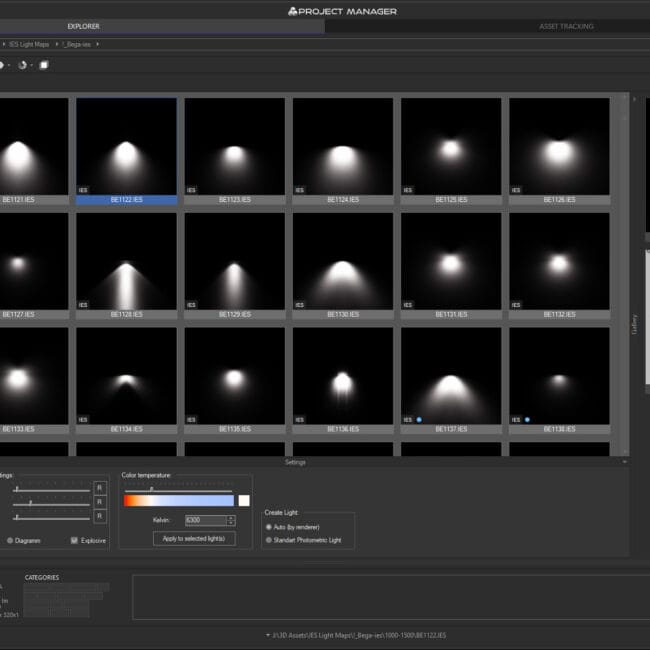This screenshot has width=650, height=650.
Task: Click Apply to selected light(s) button
Action: click(194, 538)
